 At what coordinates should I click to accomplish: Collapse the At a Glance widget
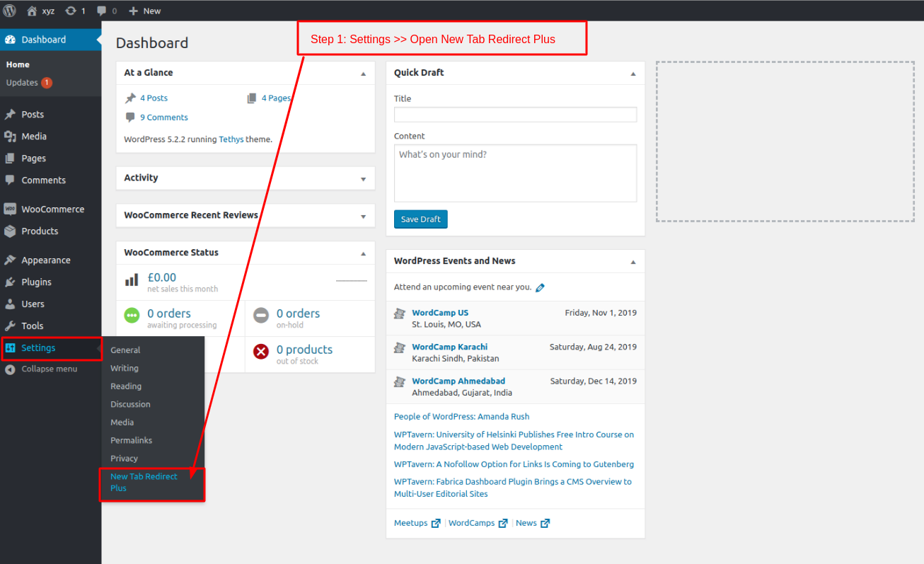(x=364, y=74)
